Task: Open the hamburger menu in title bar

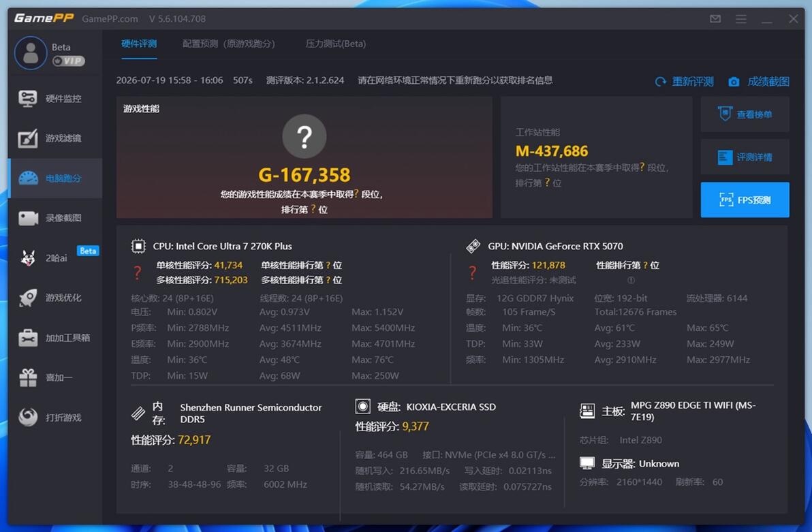Action: click(741, 18)
